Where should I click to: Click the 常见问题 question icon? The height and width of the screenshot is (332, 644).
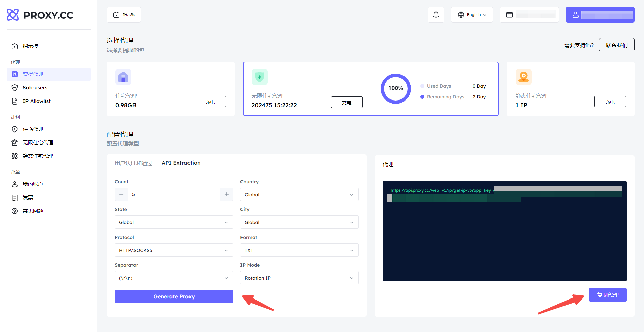15,211
